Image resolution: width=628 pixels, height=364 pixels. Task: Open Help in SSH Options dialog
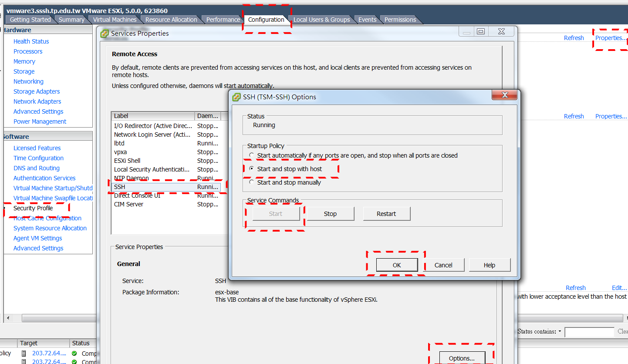click(490, 265)
